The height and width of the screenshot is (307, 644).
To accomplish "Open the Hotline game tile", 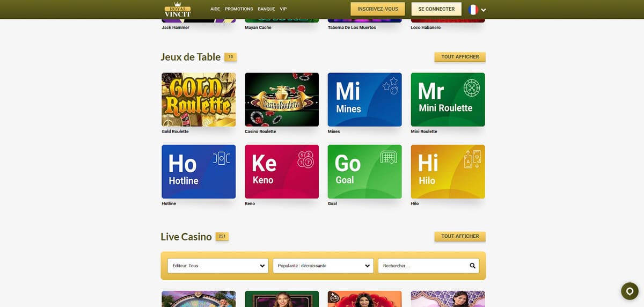I will pyautogui.click(x=199, y=172).
